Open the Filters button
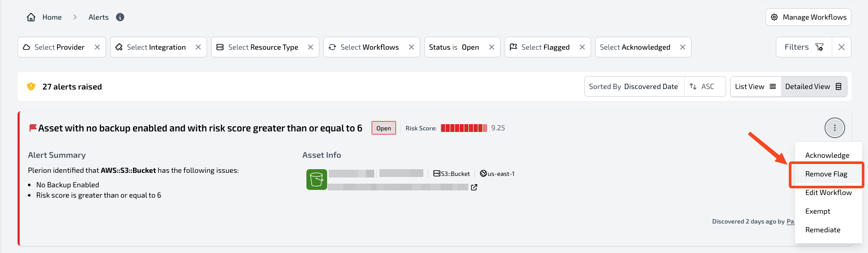868x253 pixels. (804, 47)
